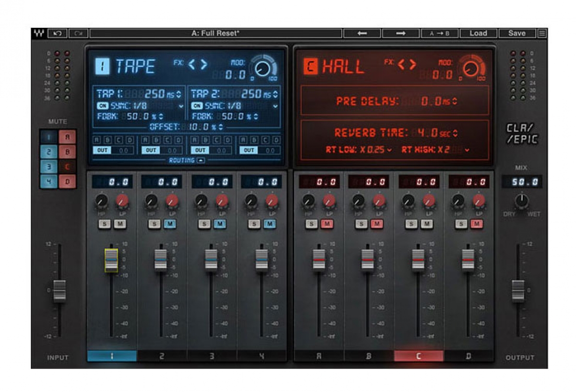Click the TAPE delay modulation knob
Image resolution: width=576 pixels, height=392 pixels.
263,70
